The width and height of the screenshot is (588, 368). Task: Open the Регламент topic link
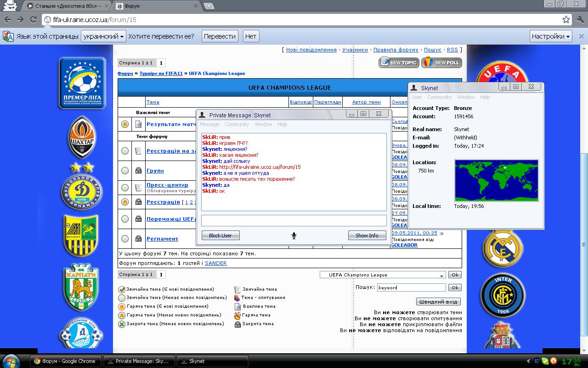click(162, 239)
